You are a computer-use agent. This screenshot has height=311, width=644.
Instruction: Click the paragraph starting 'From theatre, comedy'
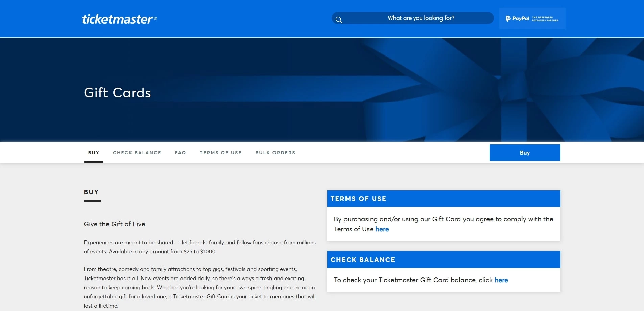199,287
